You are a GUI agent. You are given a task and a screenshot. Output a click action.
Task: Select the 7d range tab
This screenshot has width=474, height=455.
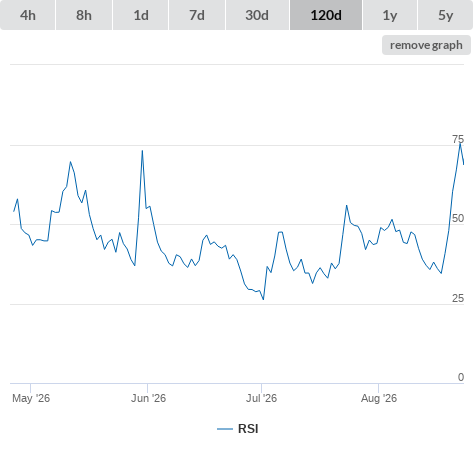(197, 15)
